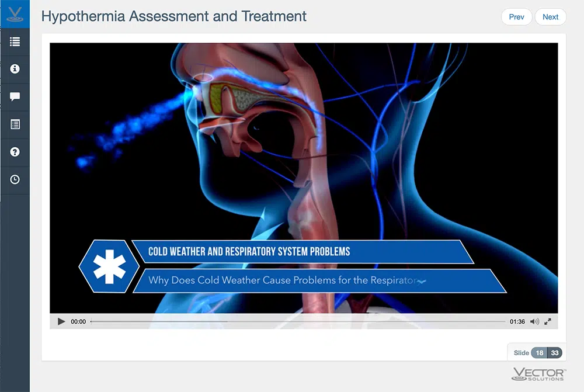Click the help question mark icon
The height and width of the screenshot is (392, 584).
(x=15, y=152)
